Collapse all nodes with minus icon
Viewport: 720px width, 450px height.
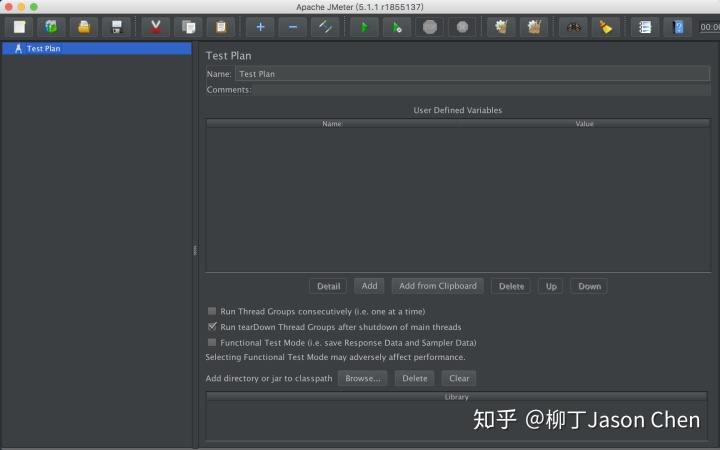pyautogui.click(x=292, y=27)
